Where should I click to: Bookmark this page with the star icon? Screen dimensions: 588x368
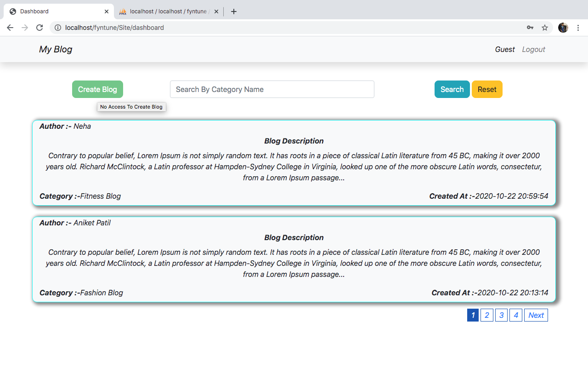pyautogui.click(x=545, y=28)
